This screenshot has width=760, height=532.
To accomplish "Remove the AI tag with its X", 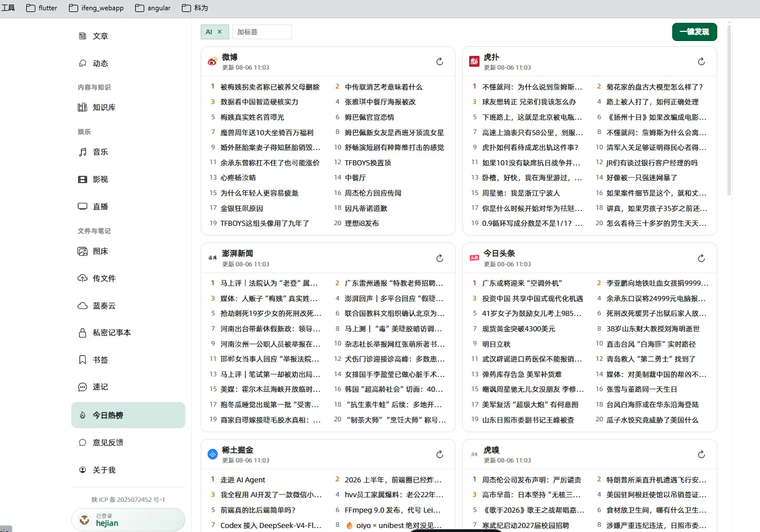I will pos(220,32).
